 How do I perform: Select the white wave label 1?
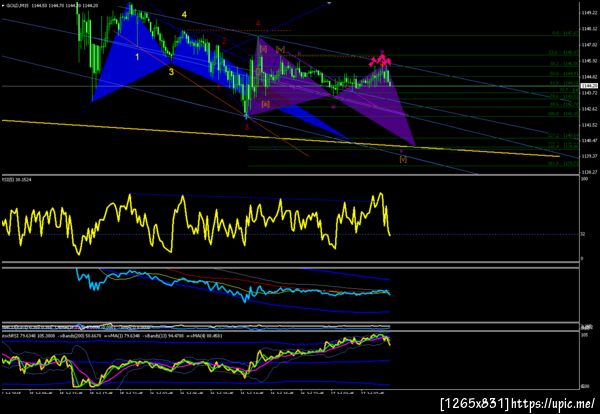point(137,57)
